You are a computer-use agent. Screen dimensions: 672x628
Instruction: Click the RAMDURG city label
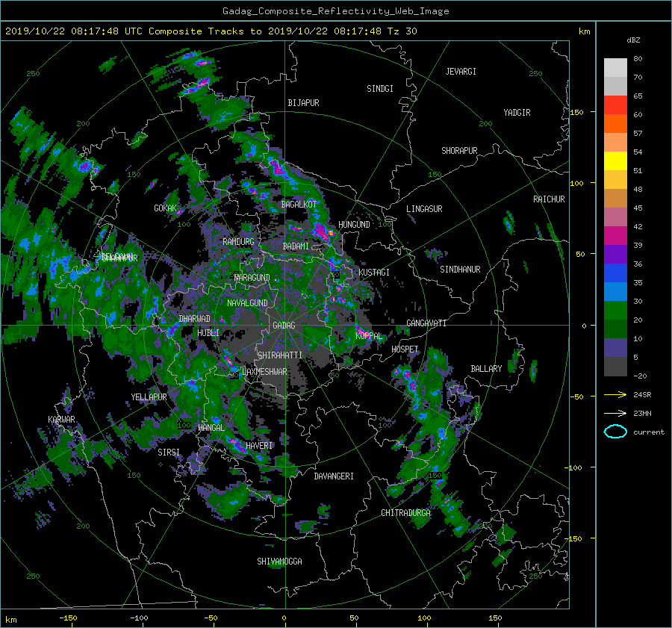pyautogui.click(x=238, y=242)
